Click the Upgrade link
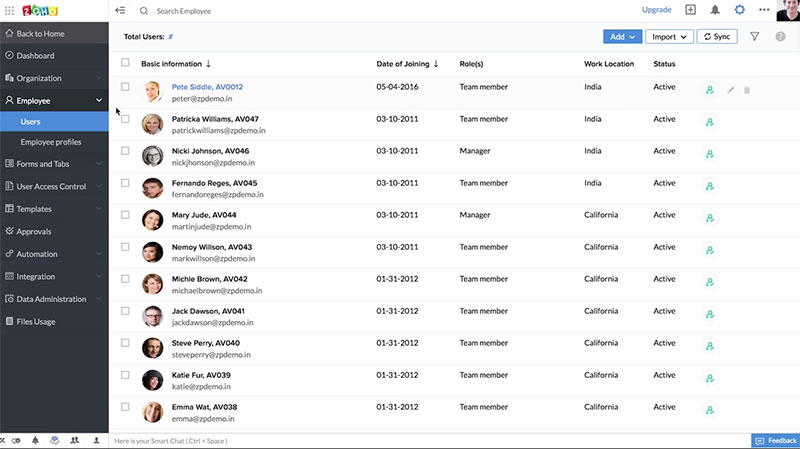This screenshot has width=800, height=449. tap(656, 10)
